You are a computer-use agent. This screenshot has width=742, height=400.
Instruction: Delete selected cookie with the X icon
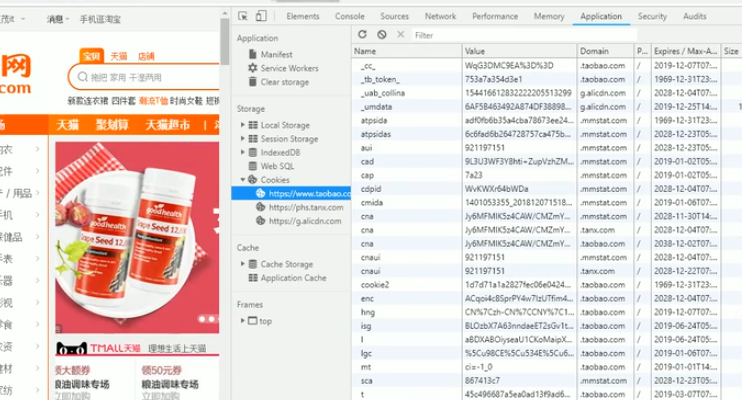[400, 35]
